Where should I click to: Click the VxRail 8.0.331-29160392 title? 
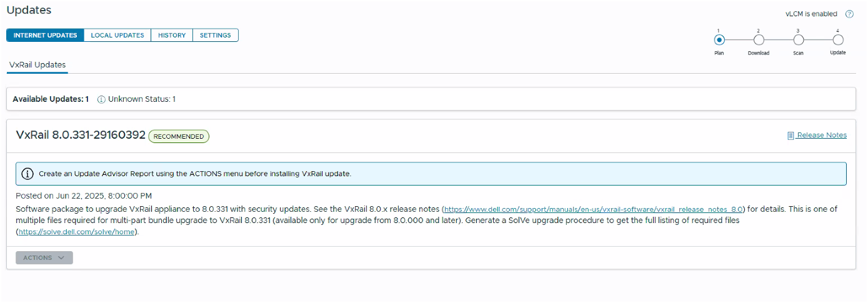coord(81,135)
